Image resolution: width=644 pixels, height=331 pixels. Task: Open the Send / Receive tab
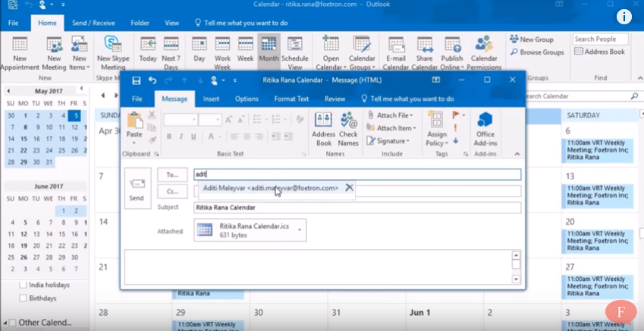[93, 23]
